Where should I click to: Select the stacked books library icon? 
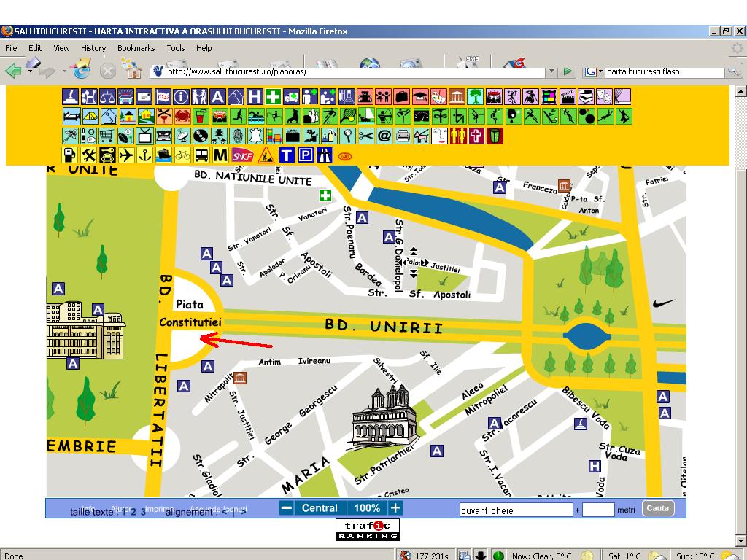pyautogui.click(x=586, y=97)
